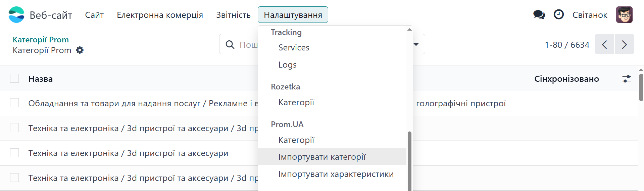
Task: Check the third row's 3d пристрої та аксесуари checkbox
Action: point(14,153)
